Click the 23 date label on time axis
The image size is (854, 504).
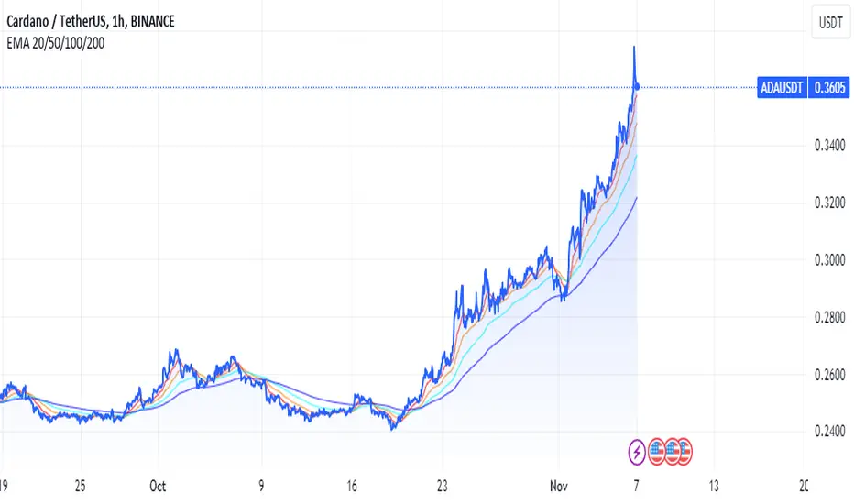[443, 486]
